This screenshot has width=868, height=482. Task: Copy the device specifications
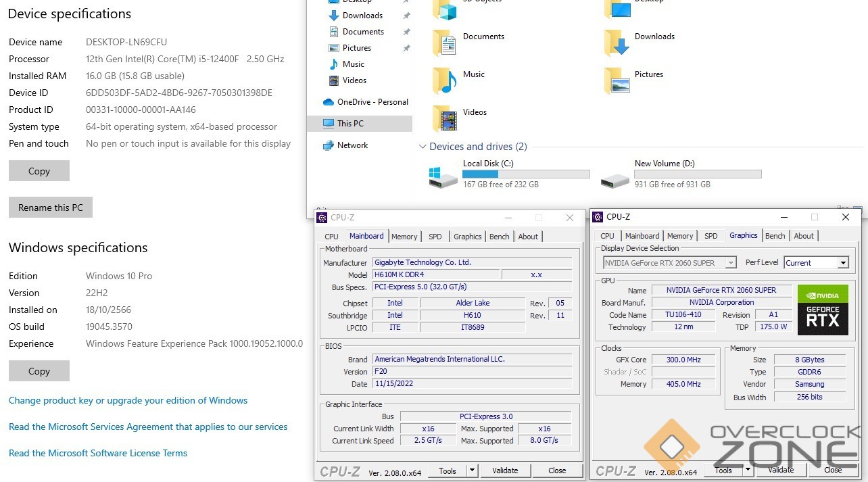coord(39,171)
